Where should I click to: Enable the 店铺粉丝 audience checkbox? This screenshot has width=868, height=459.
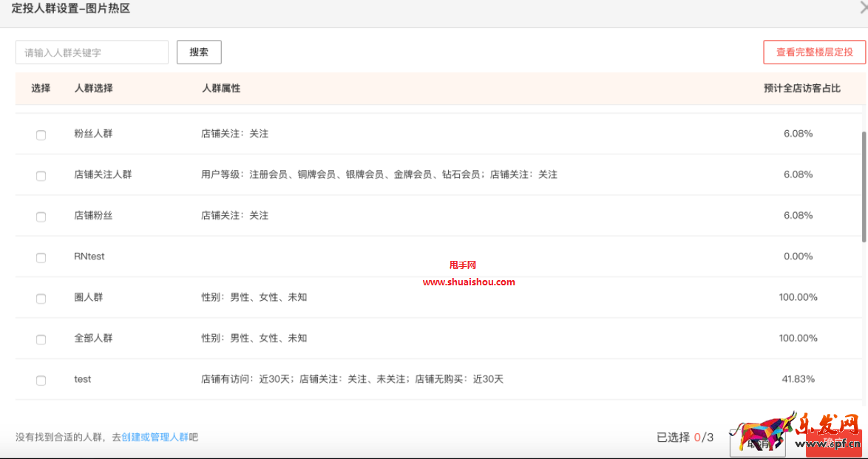41,216
